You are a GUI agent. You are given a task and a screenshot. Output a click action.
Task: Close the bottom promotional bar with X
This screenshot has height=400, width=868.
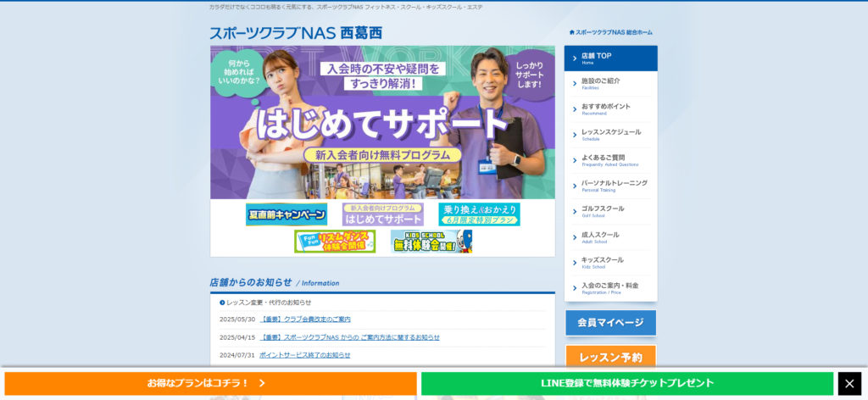click(849, 384)
